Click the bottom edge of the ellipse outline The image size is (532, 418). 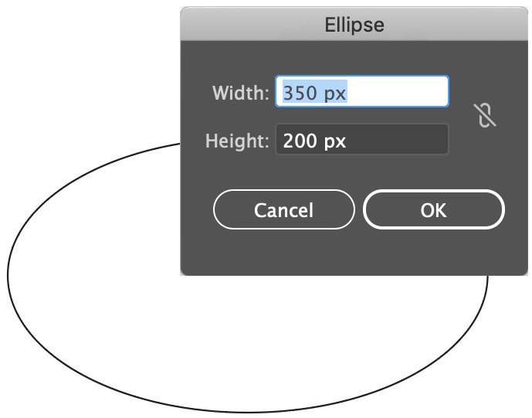tap(247, 411)
